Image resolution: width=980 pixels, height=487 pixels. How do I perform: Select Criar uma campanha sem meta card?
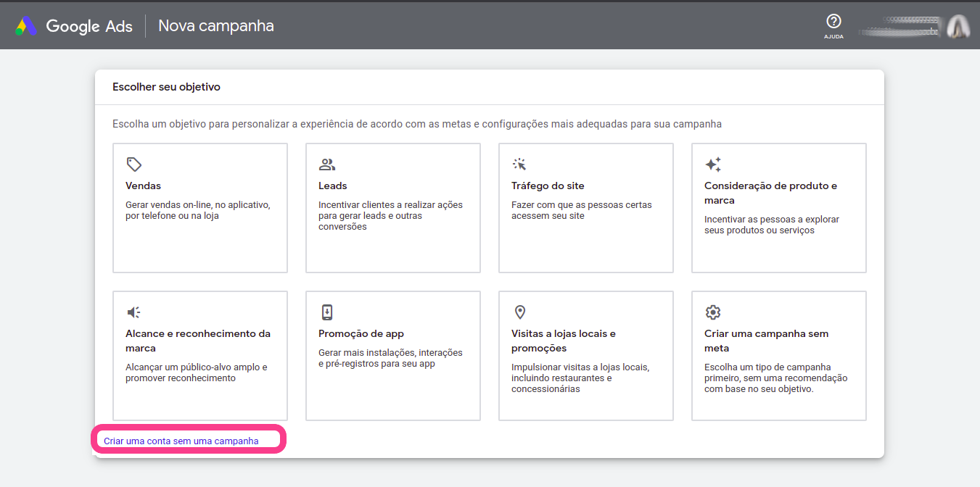click(x=779, y=356)
